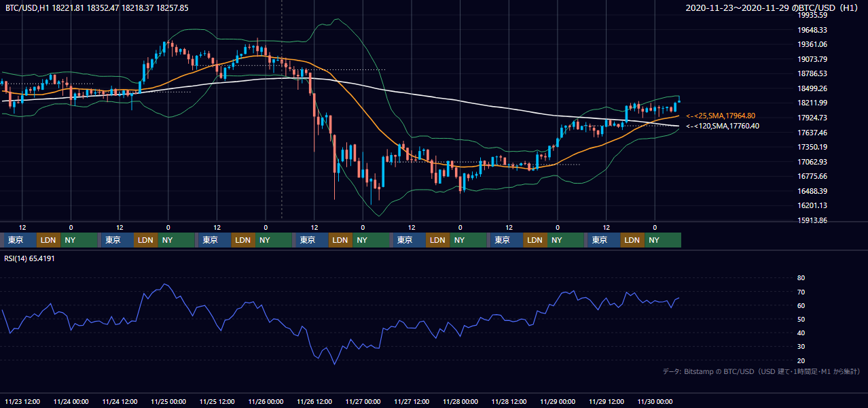The width and height of the screenshot is (868, 408).
Task: Click the 11/28 00:00 time label
Action: 460,401
